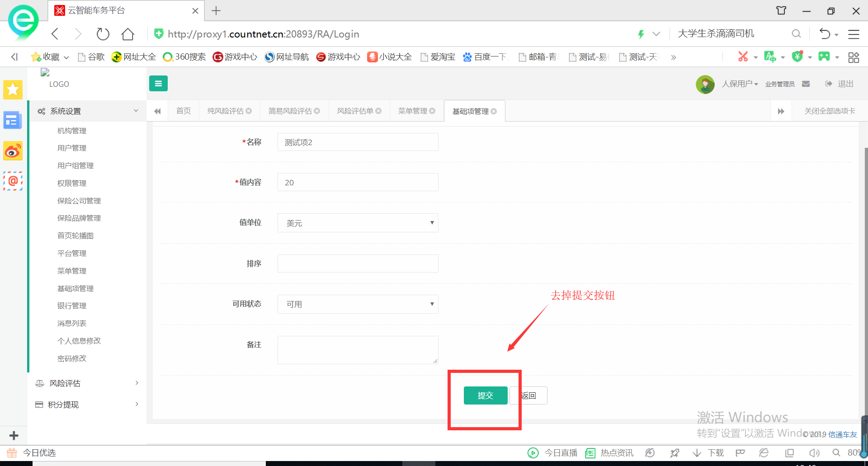Click the screenshot scissors toolbar icon
This screenshot has width=868, height=466.
pyautogui.click(x=743, y=57)
